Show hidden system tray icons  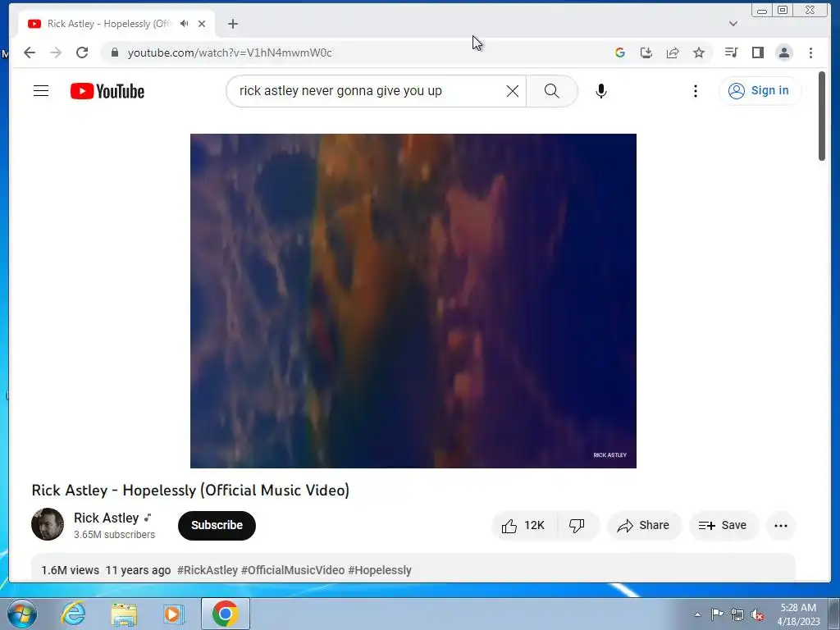(x=697, y=614)
